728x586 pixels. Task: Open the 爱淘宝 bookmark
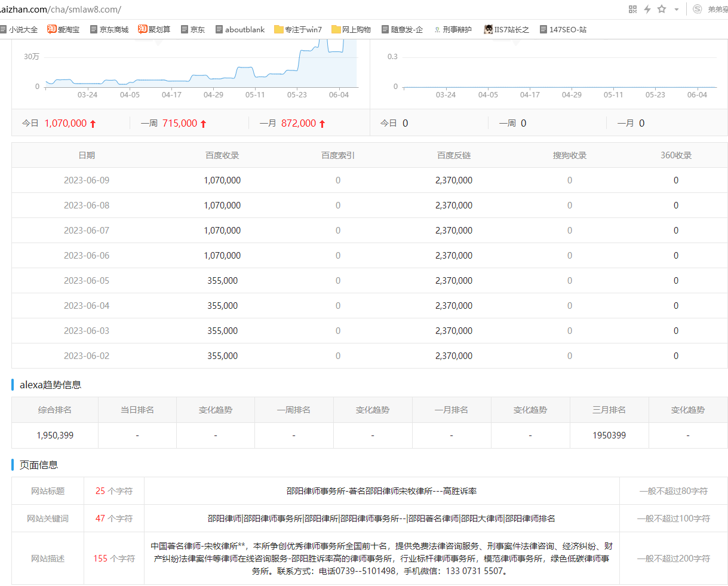(x=63, y=29)
